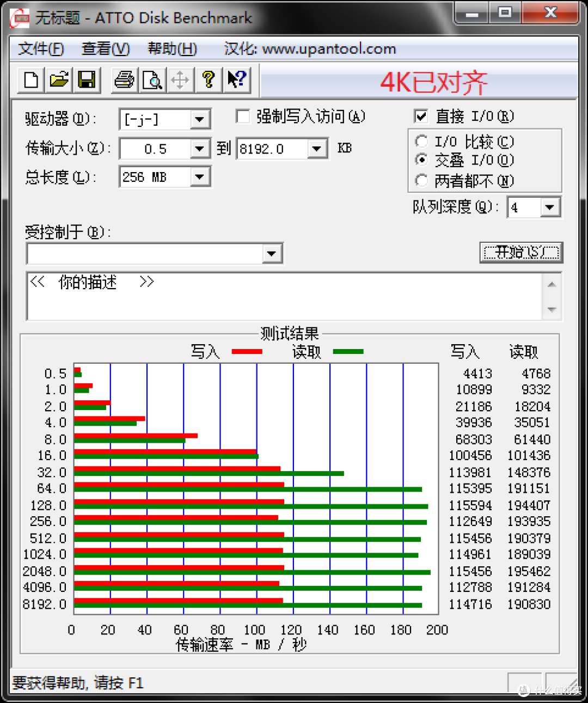
Task: Click read value 195462
Action: point(529,571)
